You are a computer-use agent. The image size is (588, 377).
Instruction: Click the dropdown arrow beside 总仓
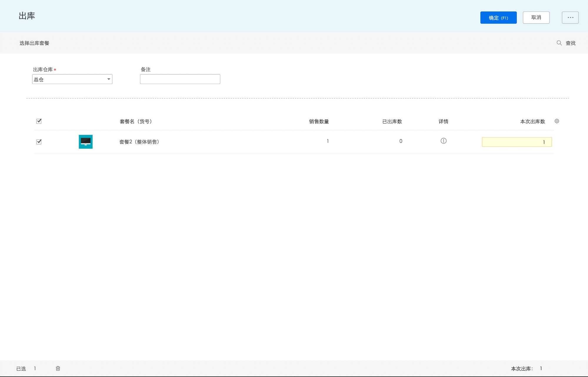click(x=109, y=79)
